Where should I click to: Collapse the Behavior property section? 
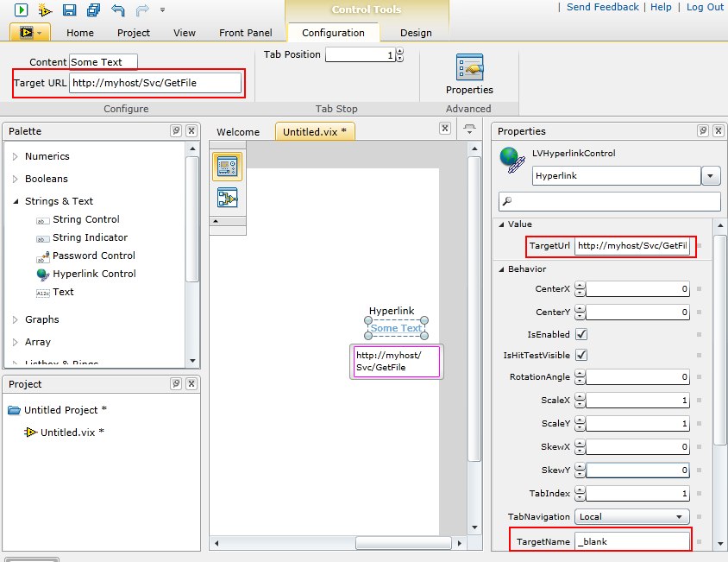click(501, 269)
